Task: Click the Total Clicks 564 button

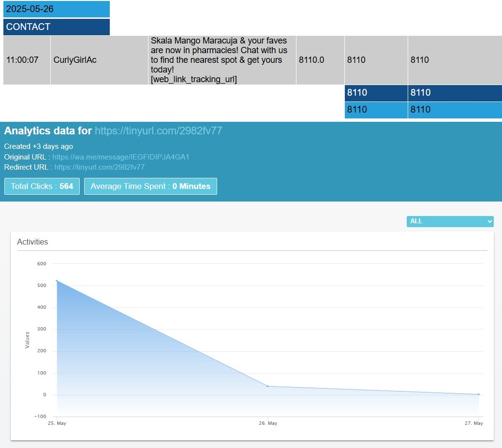Action: point(42,187)
